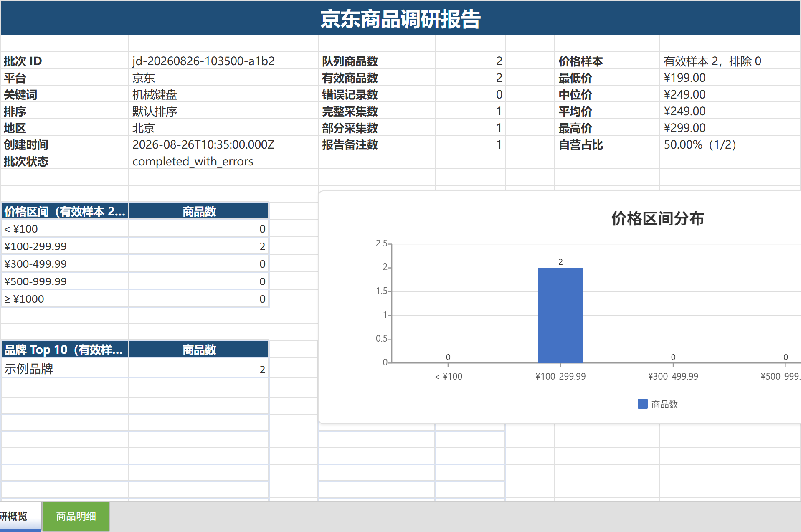Select the price value beside 中位价

(730, 94)
